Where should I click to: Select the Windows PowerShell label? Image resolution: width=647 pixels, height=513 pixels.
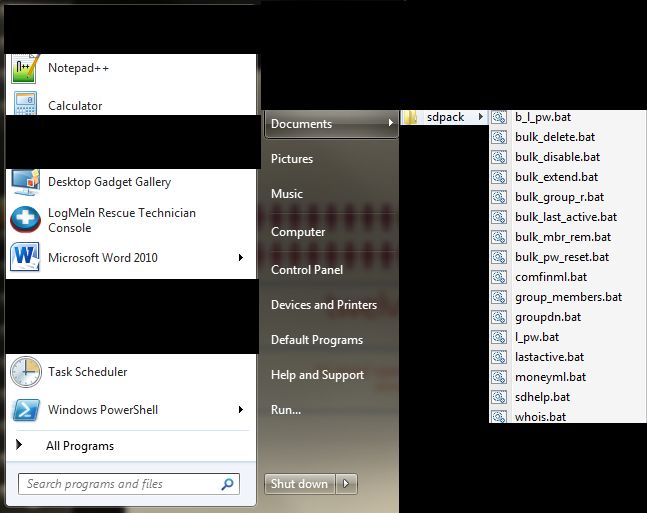(103, 409)
